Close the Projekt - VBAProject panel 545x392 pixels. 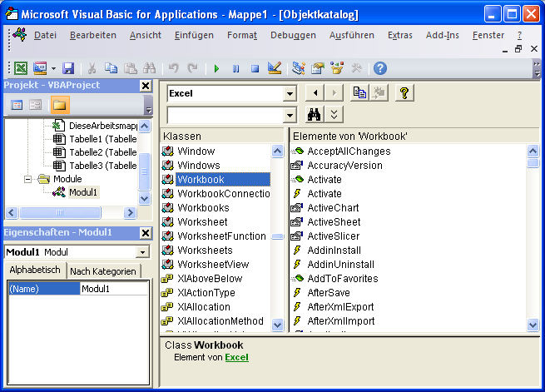[x=146, y=86]
